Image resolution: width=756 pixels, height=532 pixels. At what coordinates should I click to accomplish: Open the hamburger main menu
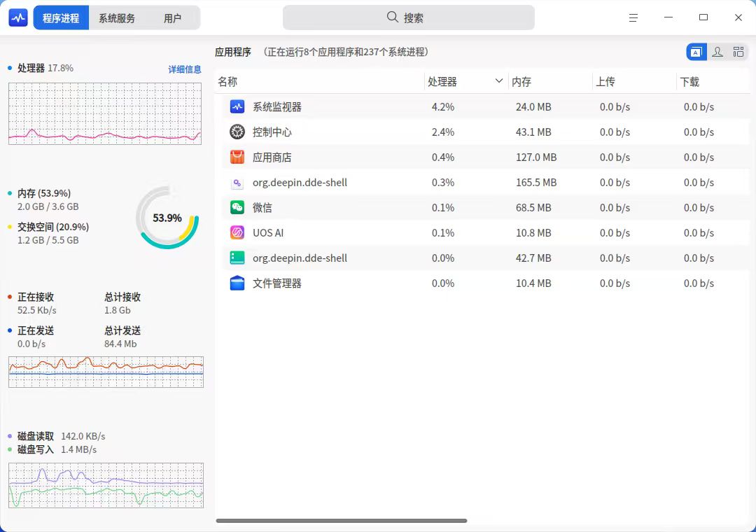(x=633, y=17)
